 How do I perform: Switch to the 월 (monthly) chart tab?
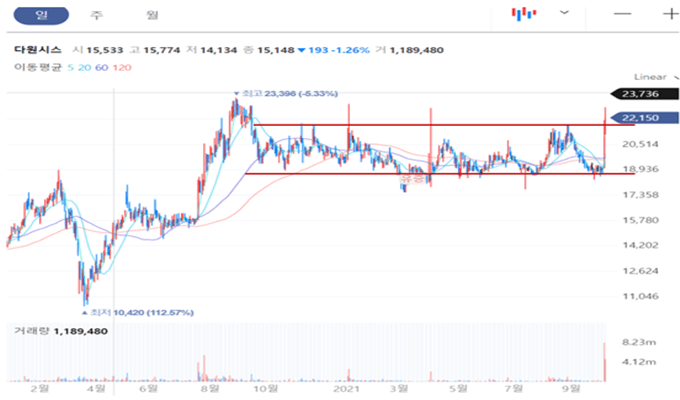pos(152,16)
